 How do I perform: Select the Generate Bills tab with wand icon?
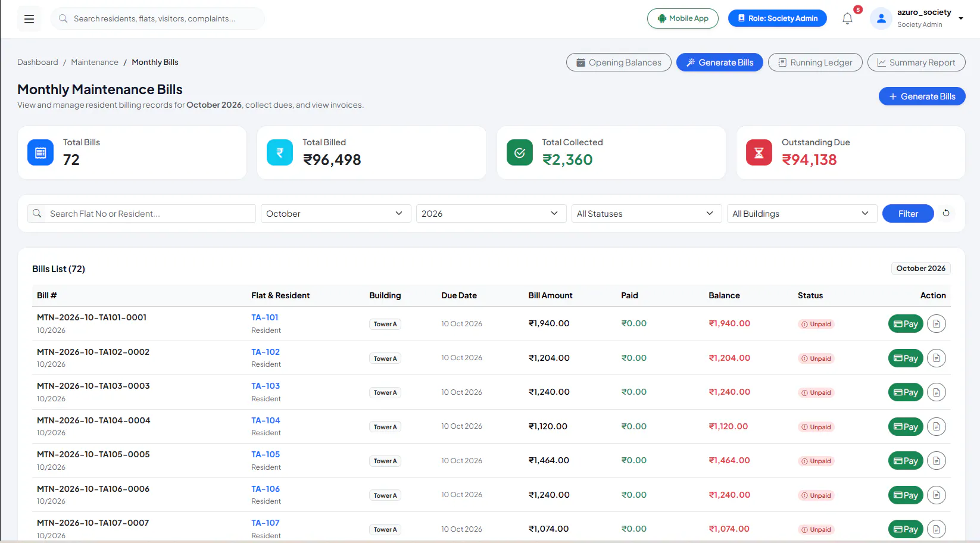pyautogui.click(x=720, y=63)
